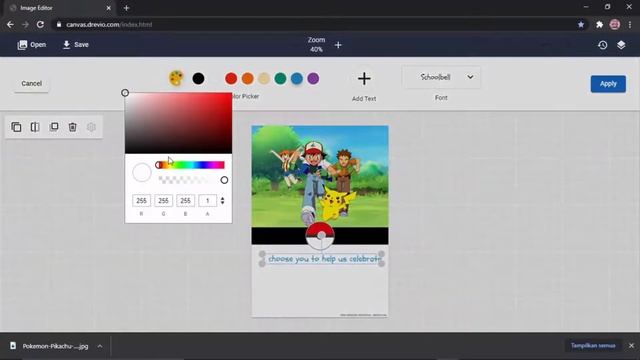Click the bring to front icon

(54, 127)
